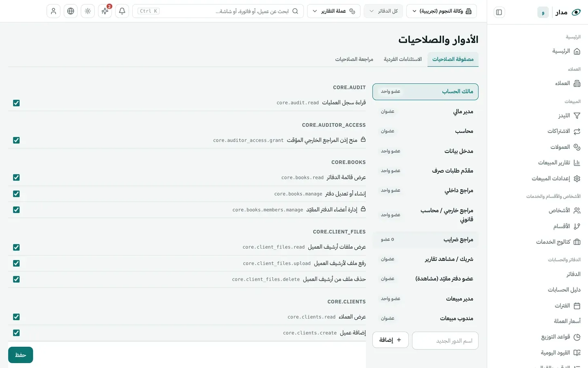Open كتالوج الخدمات catalog item

point(558,242)
